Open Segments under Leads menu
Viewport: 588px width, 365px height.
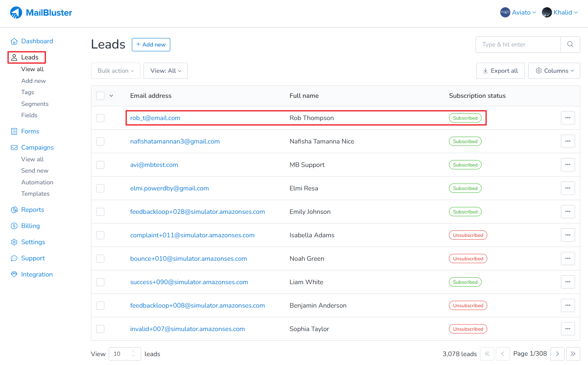(35, 104)
